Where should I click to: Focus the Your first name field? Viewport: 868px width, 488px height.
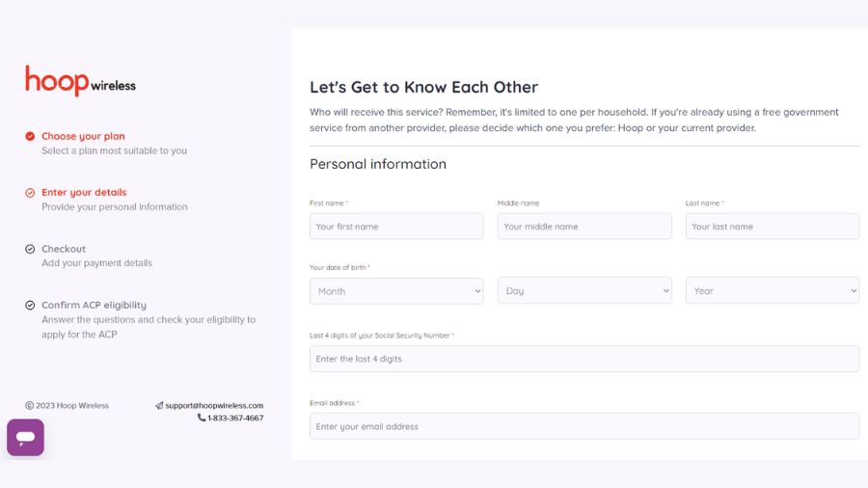point(396,227)
